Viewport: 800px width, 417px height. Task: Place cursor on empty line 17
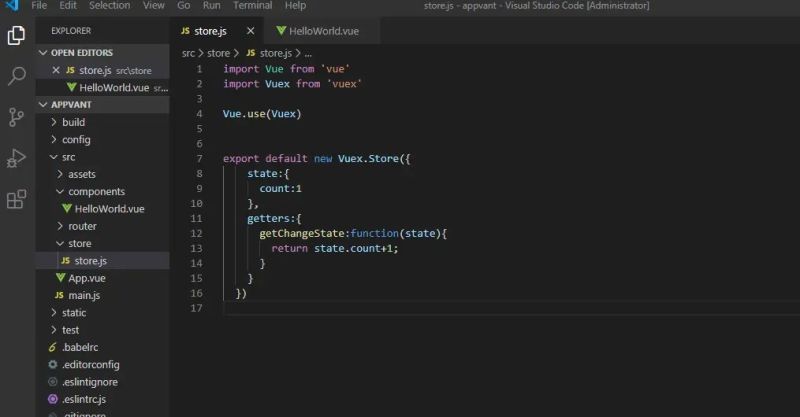point(510,308)
